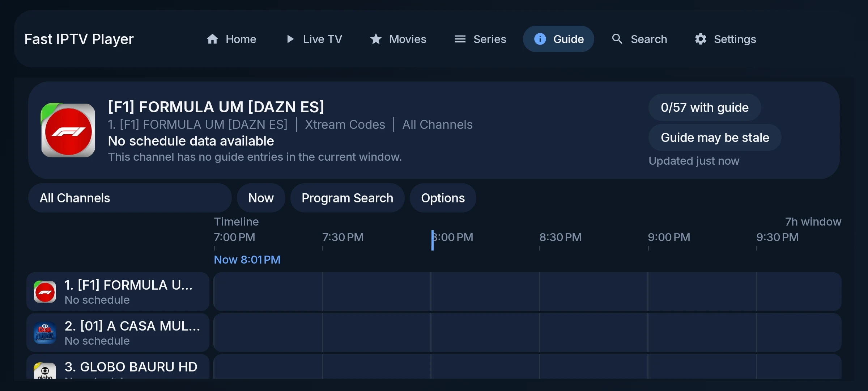Click the [F1] FORMULA UM [DAZN ES] heading
The image size is (868, 391).
click(x=216, y=107)
